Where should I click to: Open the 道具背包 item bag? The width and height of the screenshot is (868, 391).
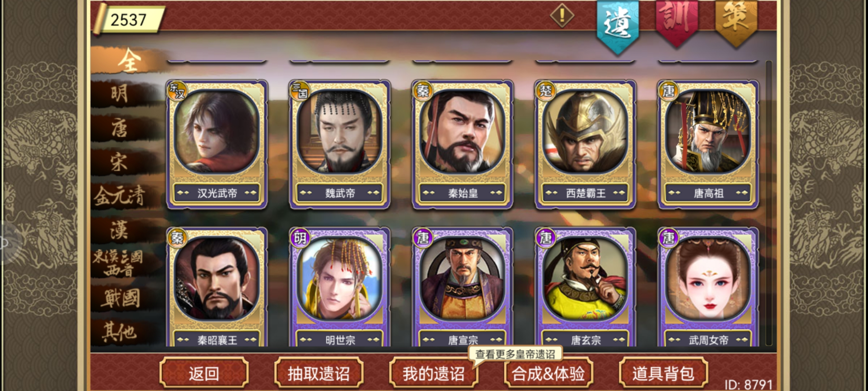663,373
